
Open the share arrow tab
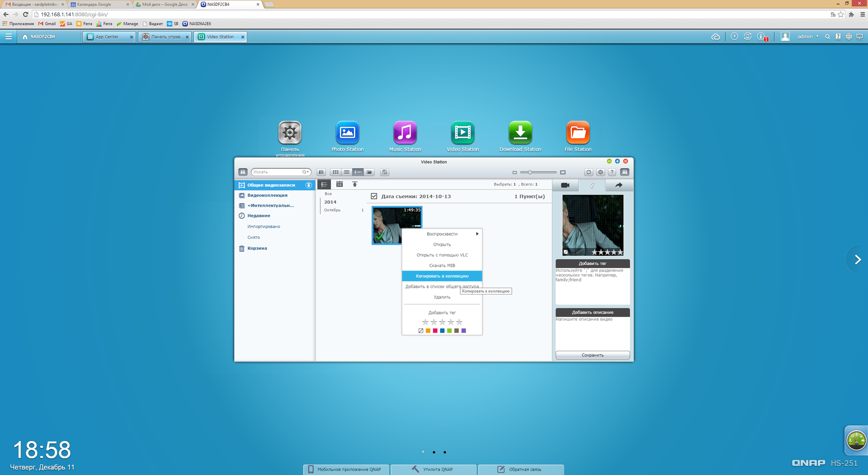click(618, 185)
